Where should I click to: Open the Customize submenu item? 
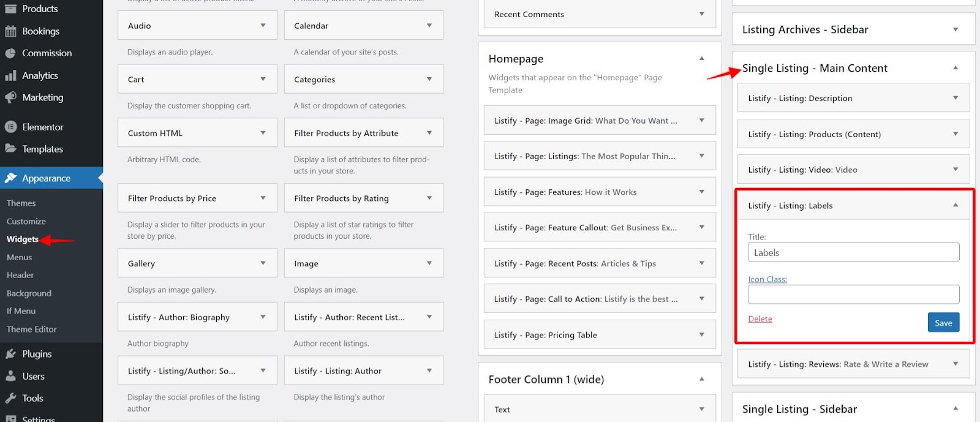(x=26, y=221)
